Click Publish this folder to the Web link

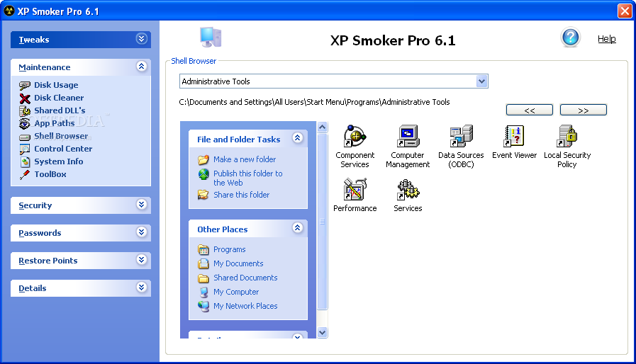point(248,178)
